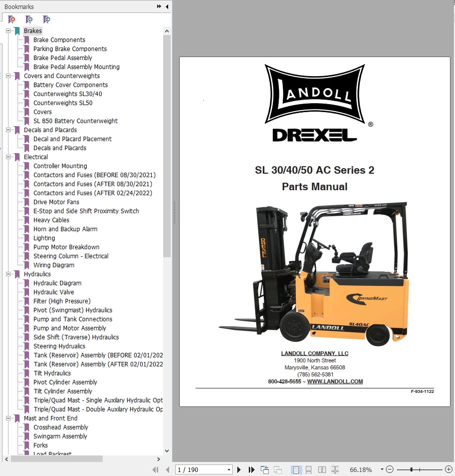
Task: Open Counterweights SL30/40 bookmark
Action: pos(68,94)
